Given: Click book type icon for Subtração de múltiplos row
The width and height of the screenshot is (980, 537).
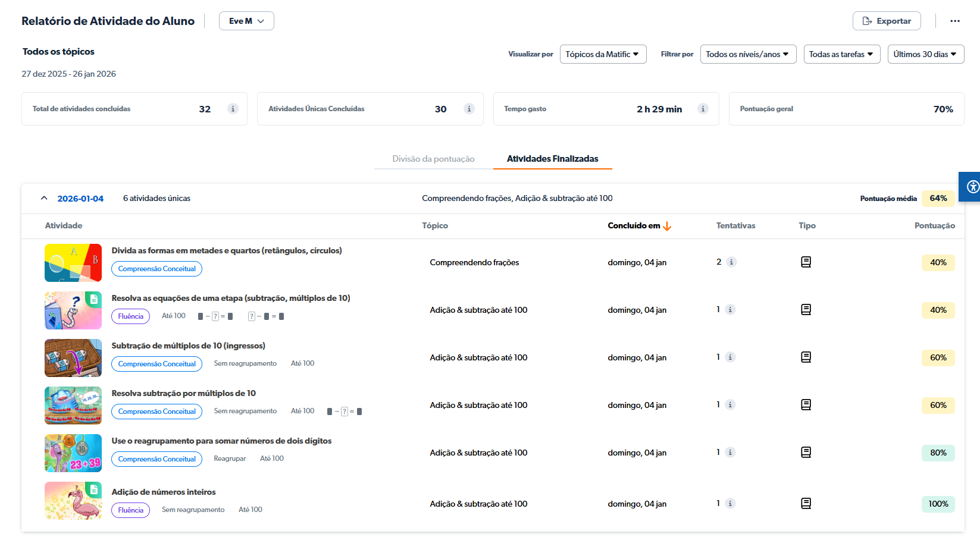Looking at the screenshot, I should point(806,357).
